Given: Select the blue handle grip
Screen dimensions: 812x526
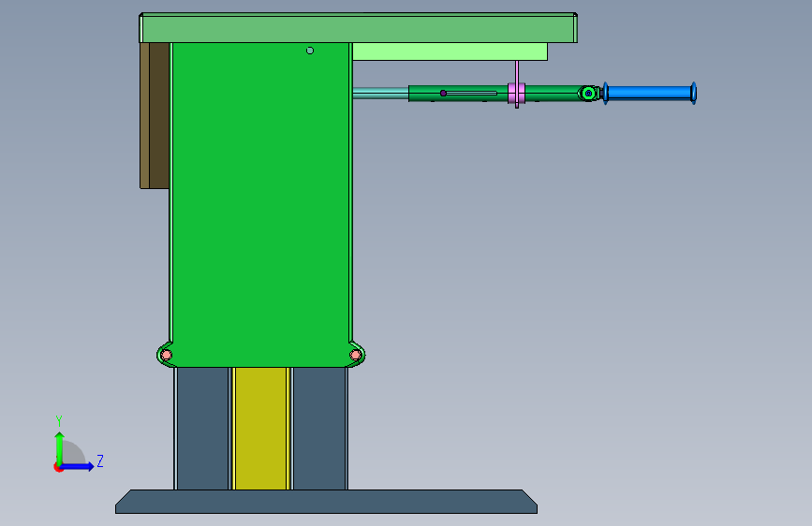Looking at the screenshot, I should click(x=649, y=94).
